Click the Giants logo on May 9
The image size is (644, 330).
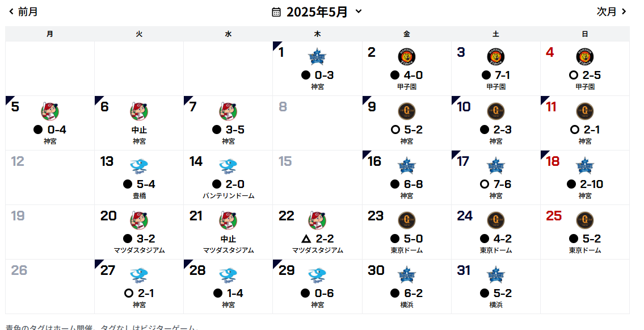(x=407, y=111)
